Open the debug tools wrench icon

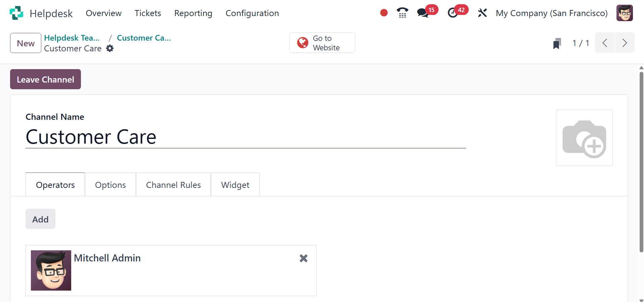point(482,13)
